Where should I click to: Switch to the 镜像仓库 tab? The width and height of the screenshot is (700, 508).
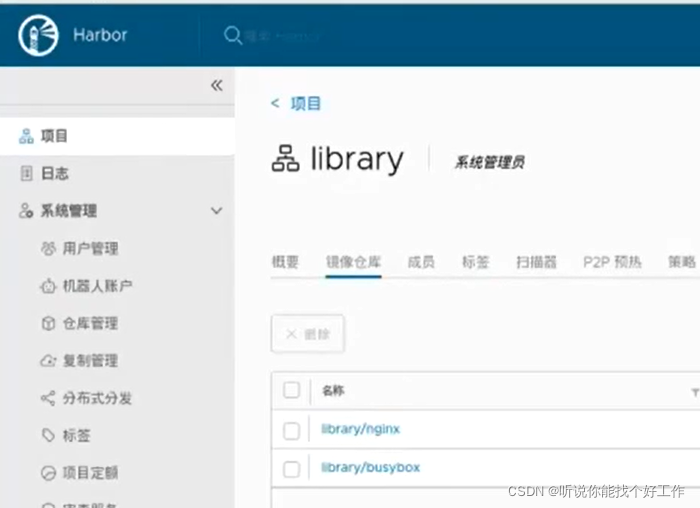pos(353,262)
